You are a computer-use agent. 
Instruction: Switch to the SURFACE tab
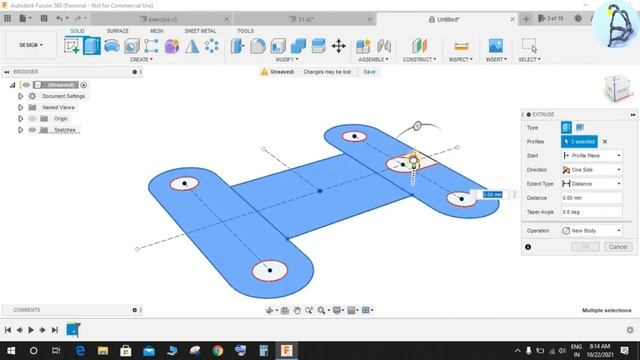(118, 31)
